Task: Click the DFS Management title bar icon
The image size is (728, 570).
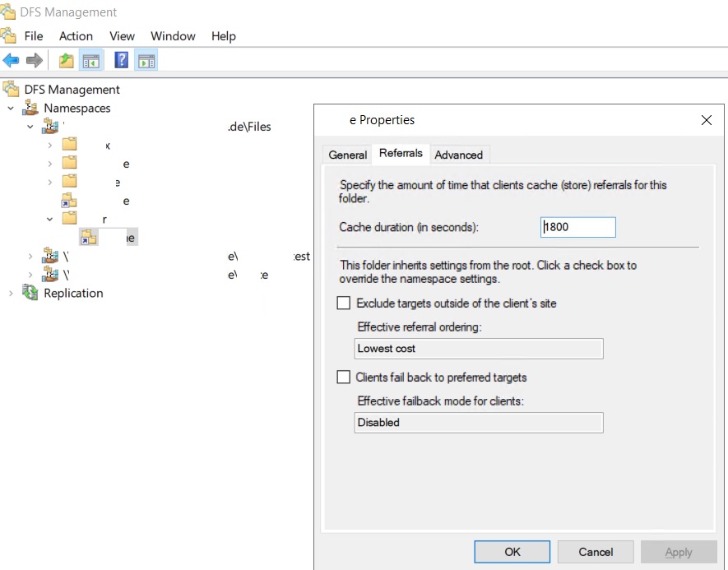Action: point(8,12)
